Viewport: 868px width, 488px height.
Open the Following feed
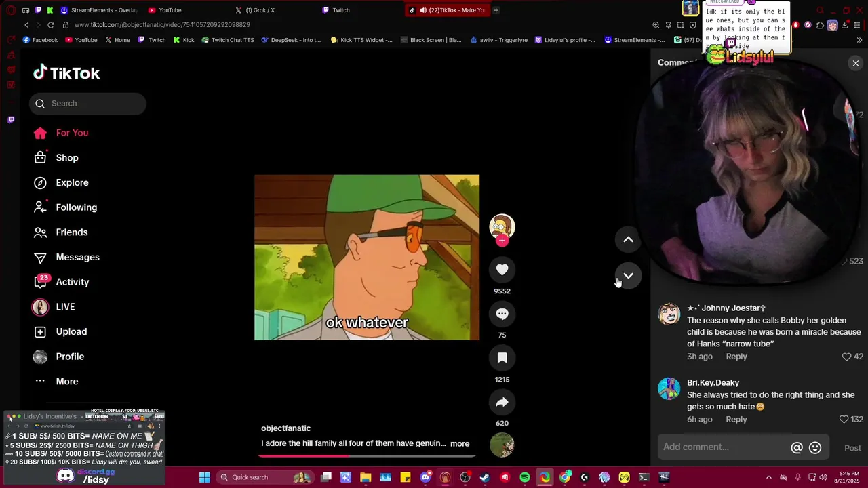click(x=65, y=207)
